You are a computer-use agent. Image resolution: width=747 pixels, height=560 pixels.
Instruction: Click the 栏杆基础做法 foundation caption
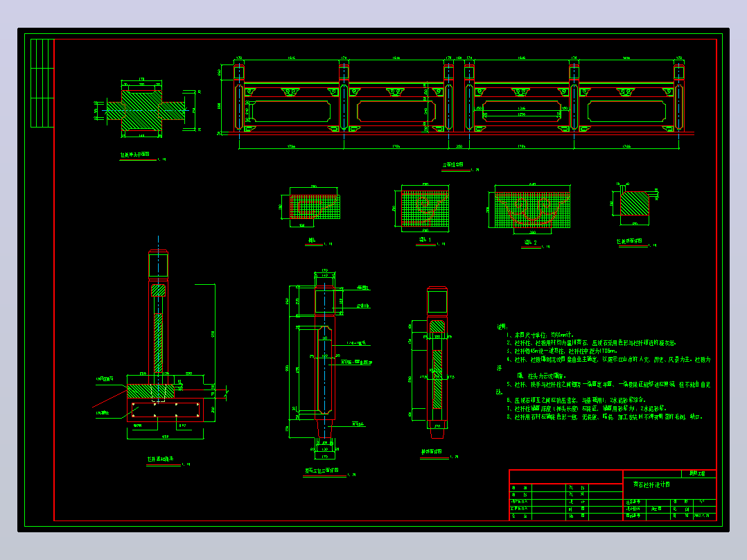(160, 459)
